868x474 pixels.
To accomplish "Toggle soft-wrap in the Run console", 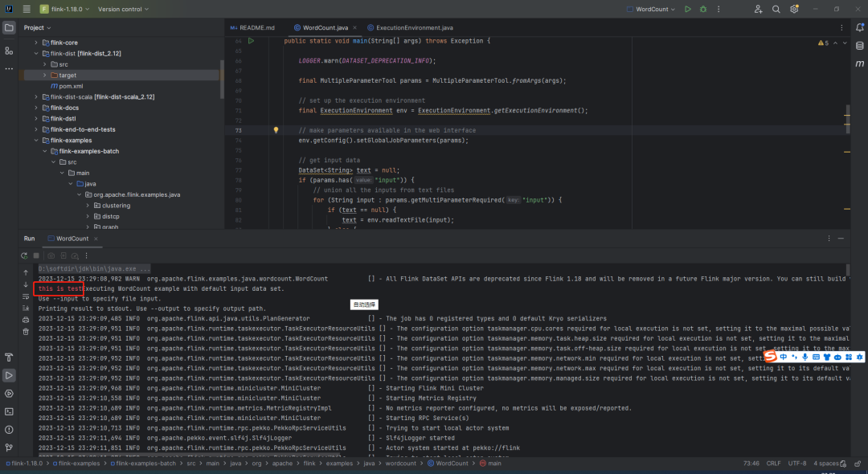I will click(26, 296).
